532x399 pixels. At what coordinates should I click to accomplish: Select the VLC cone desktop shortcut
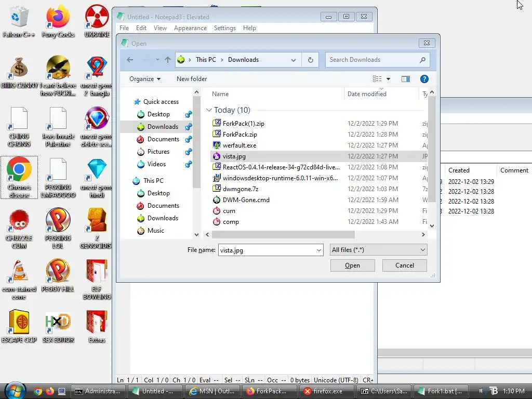pyautogui.click(x=19, y=280)
